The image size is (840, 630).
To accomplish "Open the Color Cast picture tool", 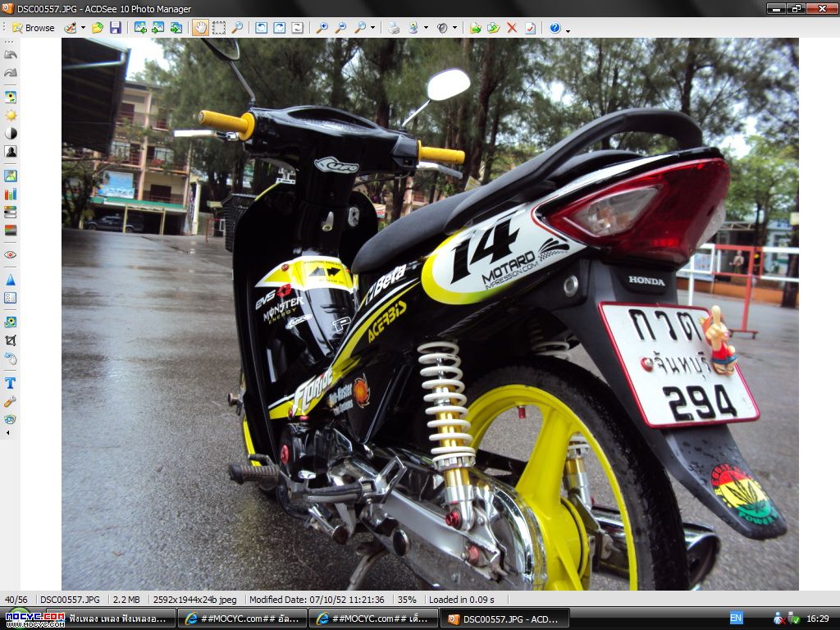I will click(x=10, y=176).
